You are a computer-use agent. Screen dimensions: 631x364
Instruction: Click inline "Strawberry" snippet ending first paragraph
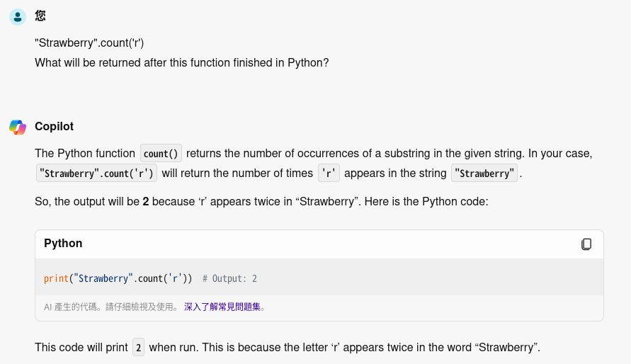tap(484, 174)
